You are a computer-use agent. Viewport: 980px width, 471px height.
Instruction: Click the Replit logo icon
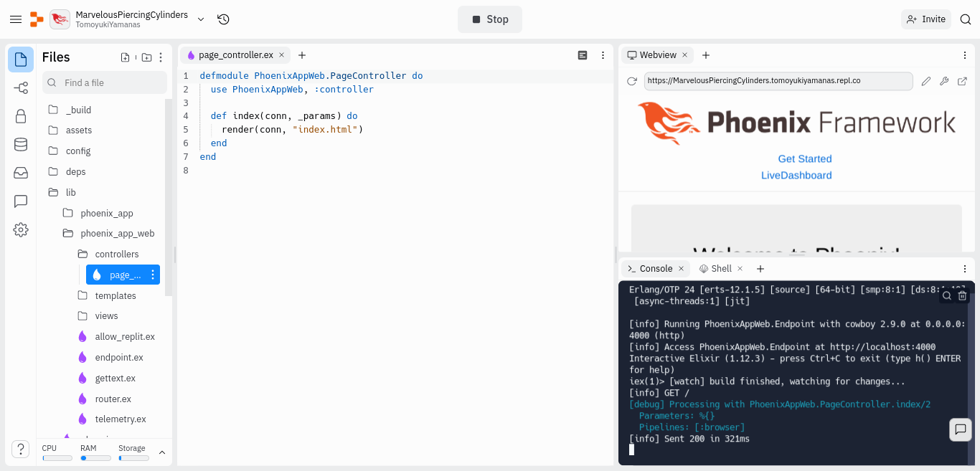point(37,19)
